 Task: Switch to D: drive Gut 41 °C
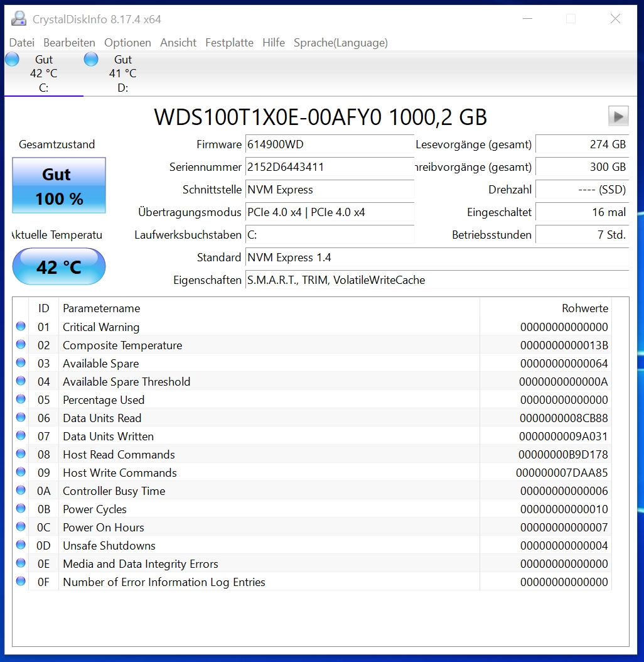(x=123, y=73)
